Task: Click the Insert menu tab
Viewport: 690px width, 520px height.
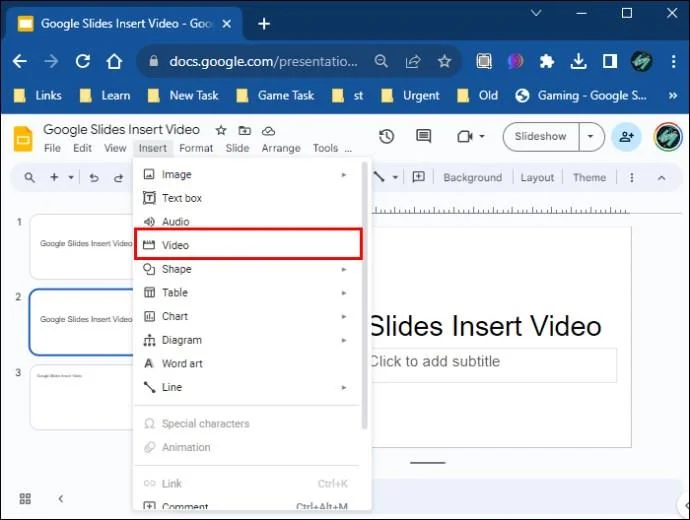Action: point(153,148)
